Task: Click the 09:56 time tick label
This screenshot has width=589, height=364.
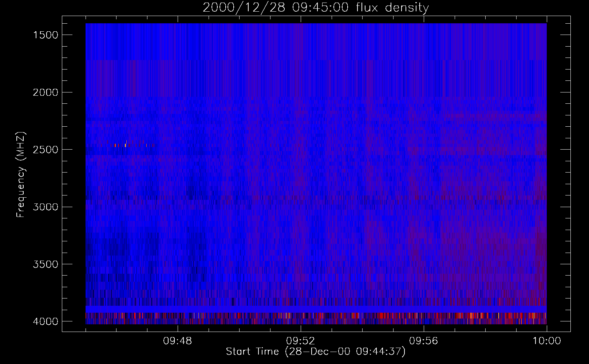Action: click(x=424, y=341)
